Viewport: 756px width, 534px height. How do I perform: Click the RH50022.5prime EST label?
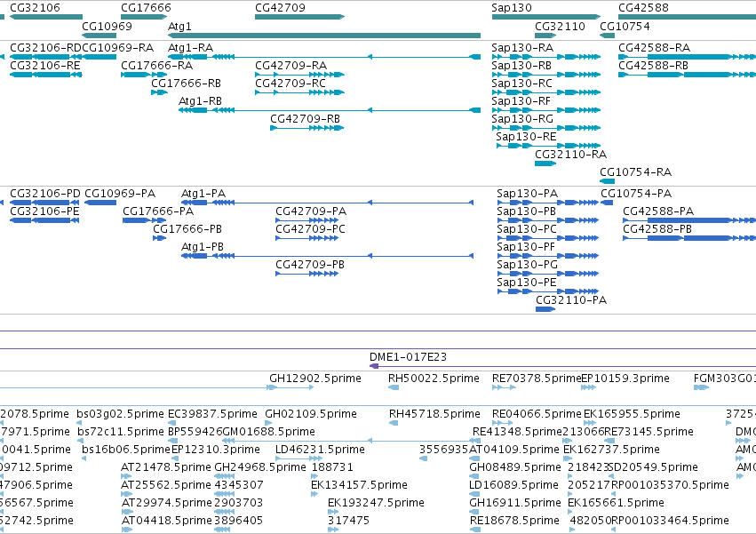tap(434, 379)
